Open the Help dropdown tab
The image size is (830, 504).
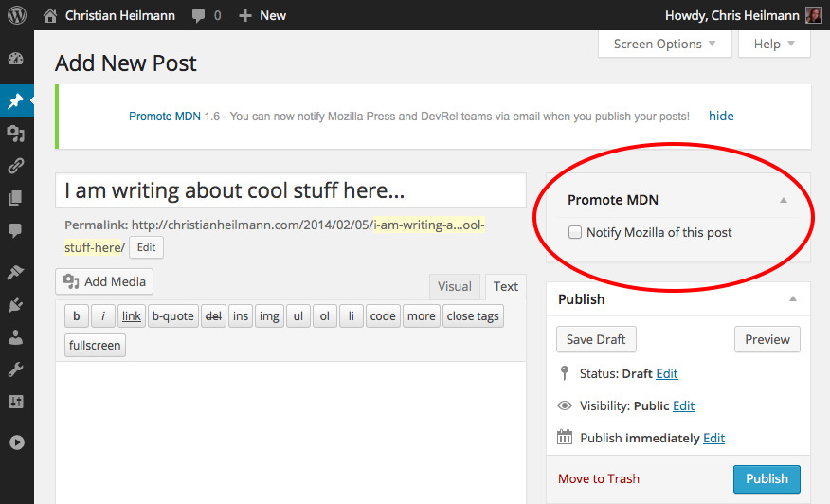[x=774, y=44]
